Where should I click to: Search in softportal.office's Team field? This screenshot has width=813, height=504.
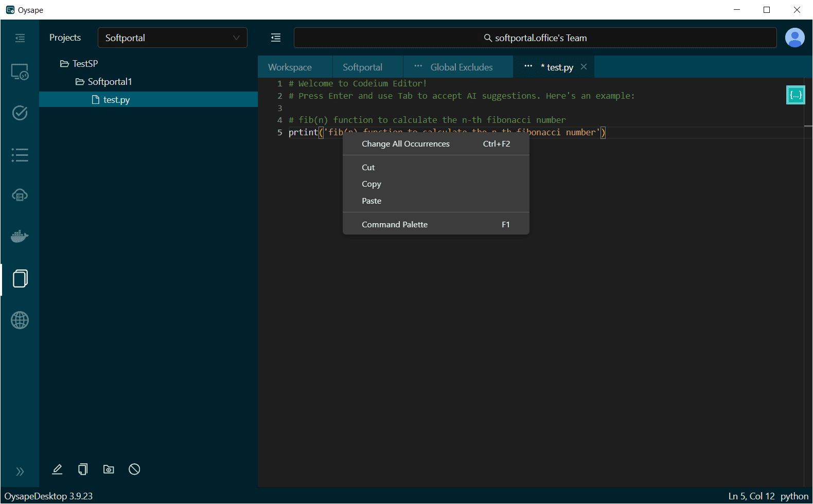[x=535, y=38]
